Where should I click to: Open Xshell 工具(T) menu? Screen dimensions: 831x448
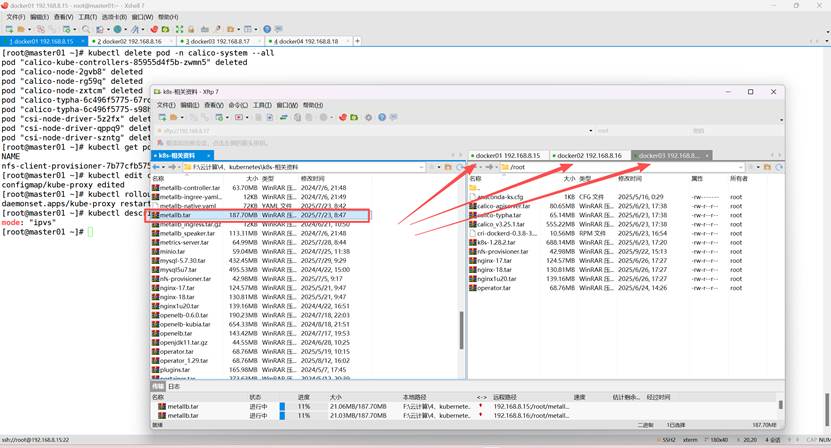coord(87,17)
